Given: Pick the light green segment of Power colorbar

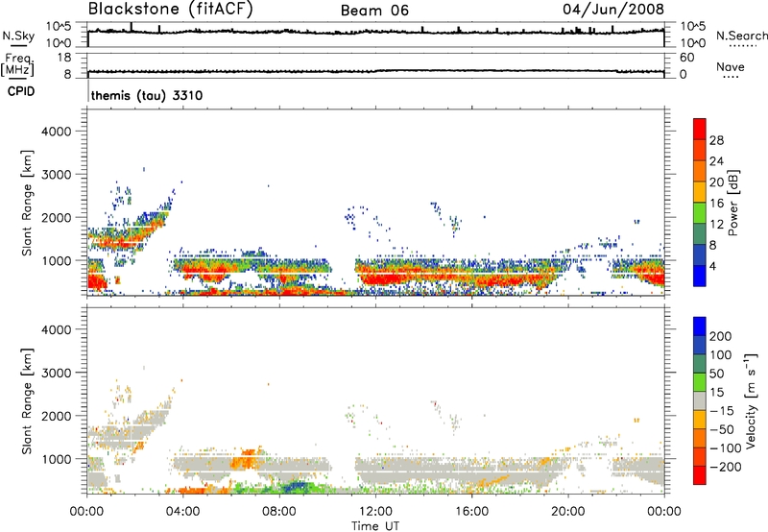Looking at the screenshot, I should (x=700, y=213).
